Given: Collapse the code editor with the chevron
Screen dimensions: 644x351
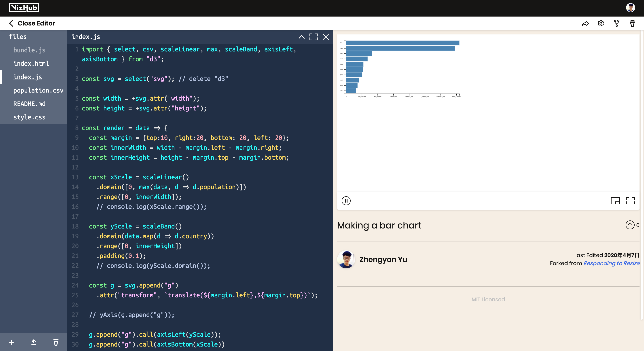Looking at the screenshot, I should click(x=301, y=37).
